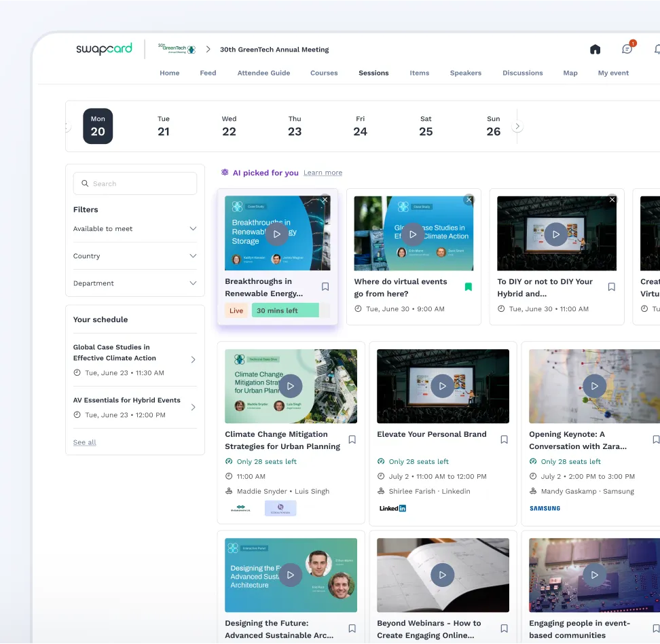
Task: Switch to the Courses tab
Action: (x=324, y=73)
